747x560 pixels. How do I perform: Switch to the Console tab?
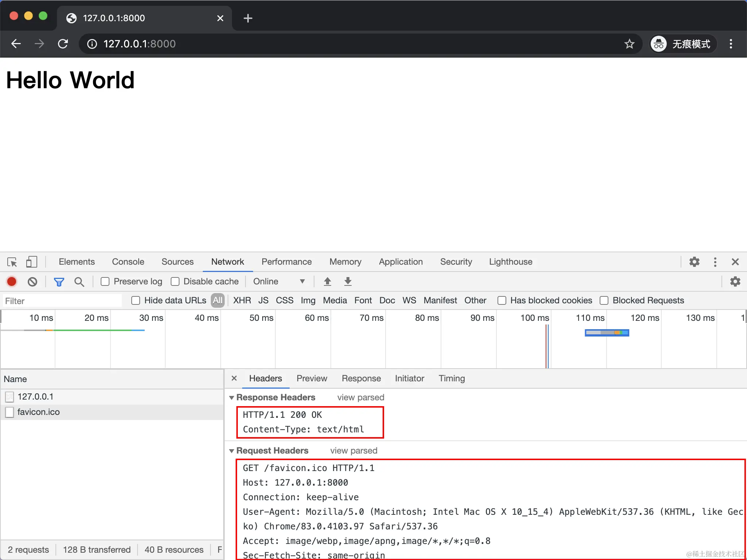(128, 262)
